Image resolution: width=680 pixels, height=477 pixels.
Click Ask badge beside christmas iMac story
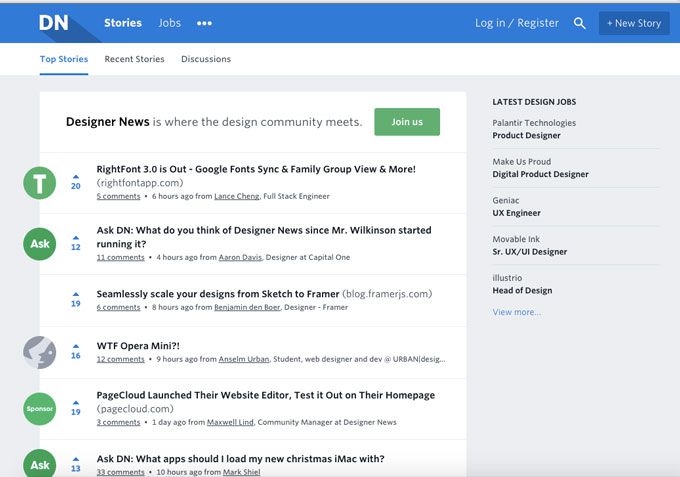click(39, 465)
